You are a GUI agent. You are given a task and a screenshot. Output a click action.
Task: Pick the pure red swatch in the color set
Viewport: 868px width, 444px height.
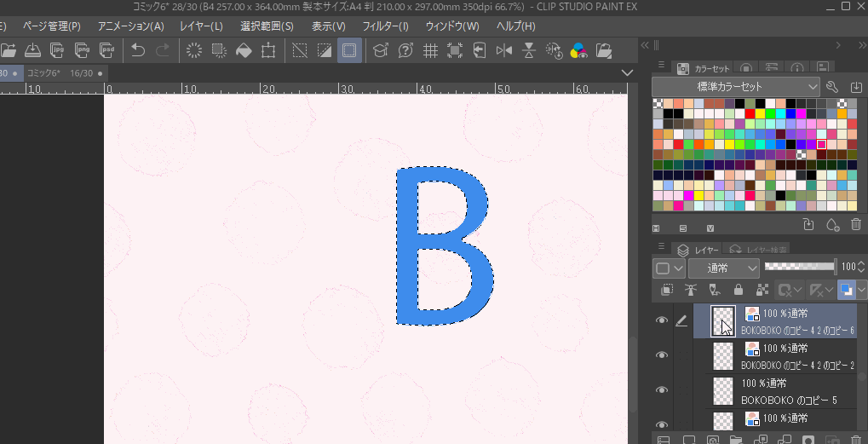coord(750,113)
